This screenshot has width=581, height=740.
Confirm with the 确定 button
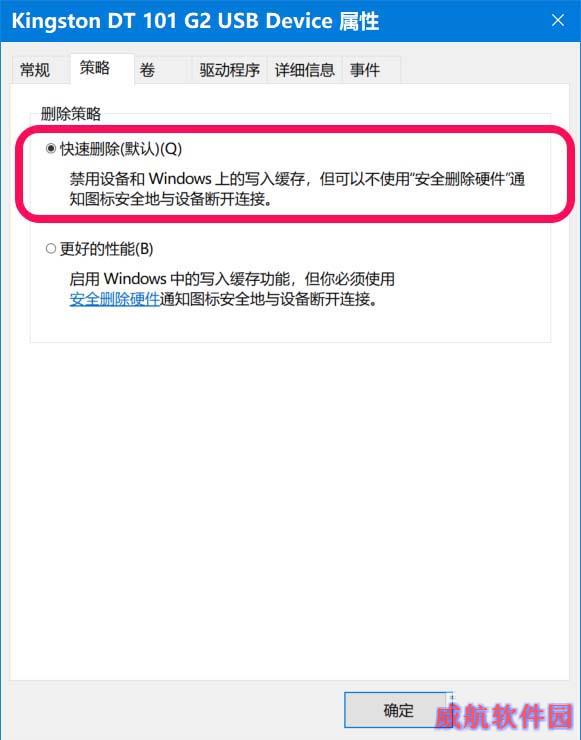click(x=398, y=710)
